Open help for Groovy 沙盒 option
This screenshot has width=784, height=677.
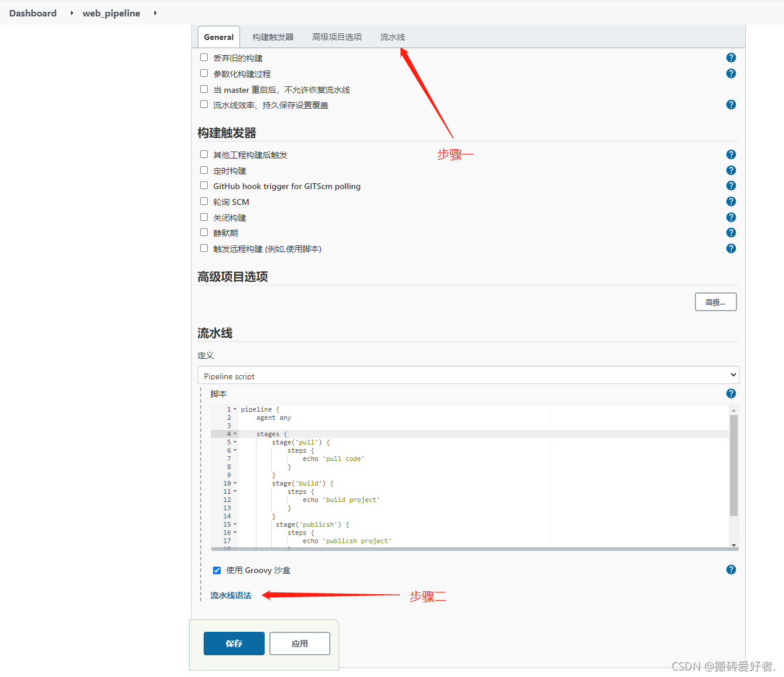(731, 570)
